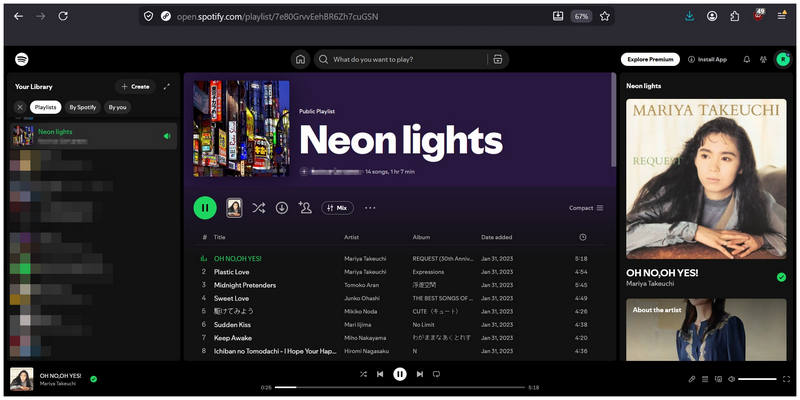Go back in browser history

pos(18,16)
